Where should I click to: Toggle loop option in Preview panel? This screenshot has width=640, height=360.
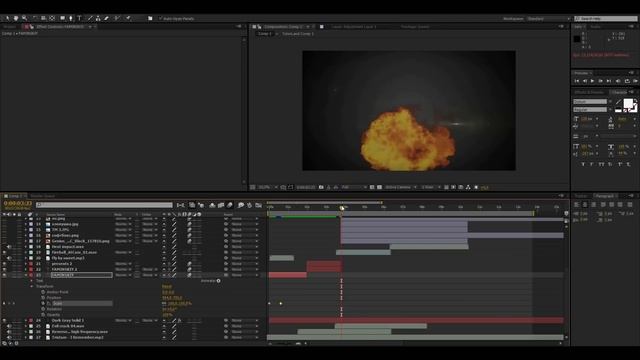pyautogui.click(x=627, y=81)
